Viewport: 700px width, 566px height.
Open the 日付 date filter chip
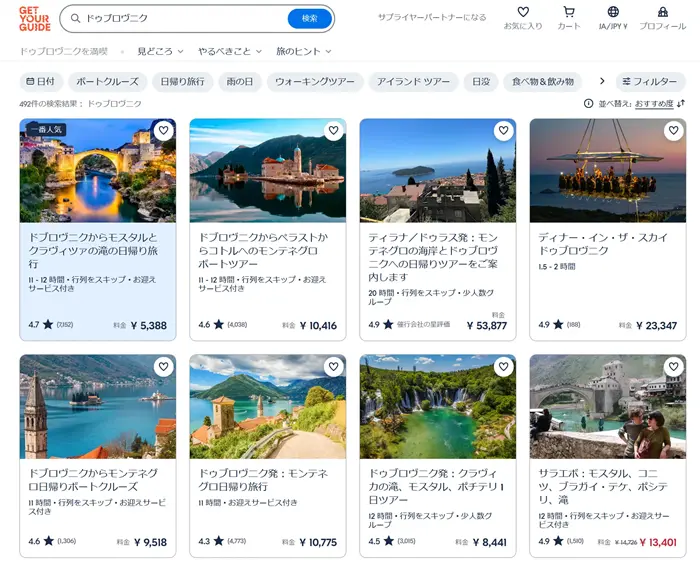click(x=41, y=81)
